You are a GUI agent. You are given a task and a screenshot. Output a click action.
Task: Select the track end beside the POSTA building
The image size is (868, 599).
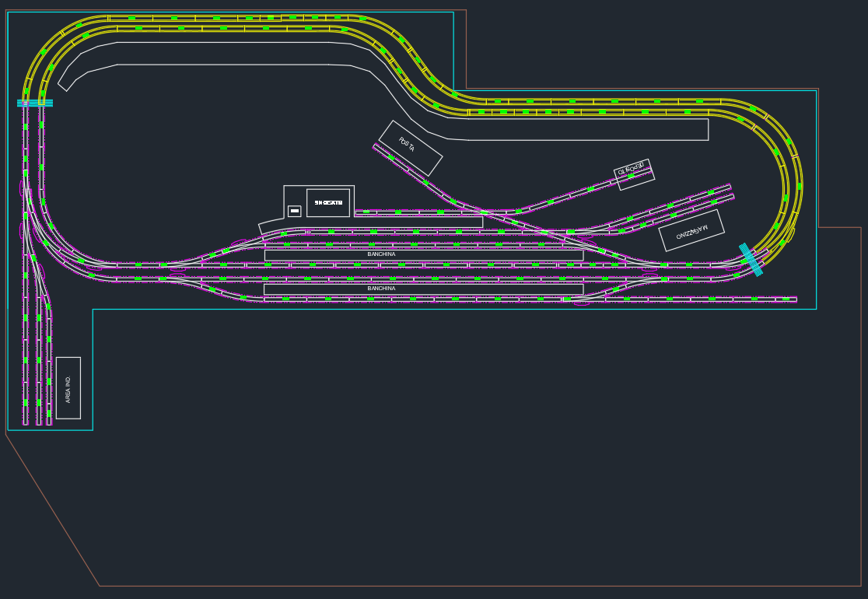tap(376, 146)
